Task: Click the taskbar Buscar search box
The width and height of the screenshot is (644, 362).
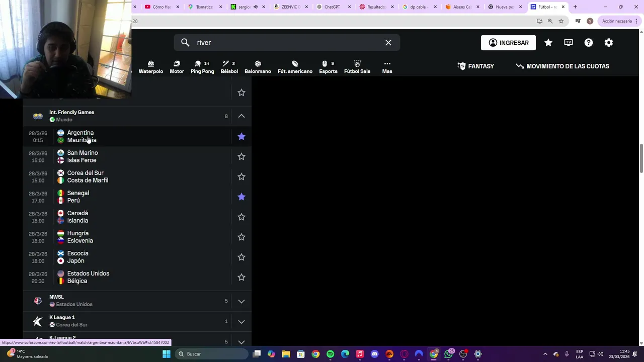Action: 211,354
